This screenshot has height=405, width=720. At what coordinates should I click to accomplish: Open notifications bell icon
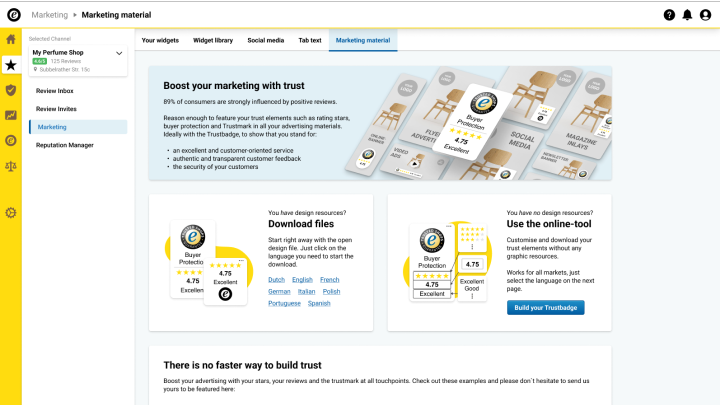pyautogui.click(x=687, y=15)
